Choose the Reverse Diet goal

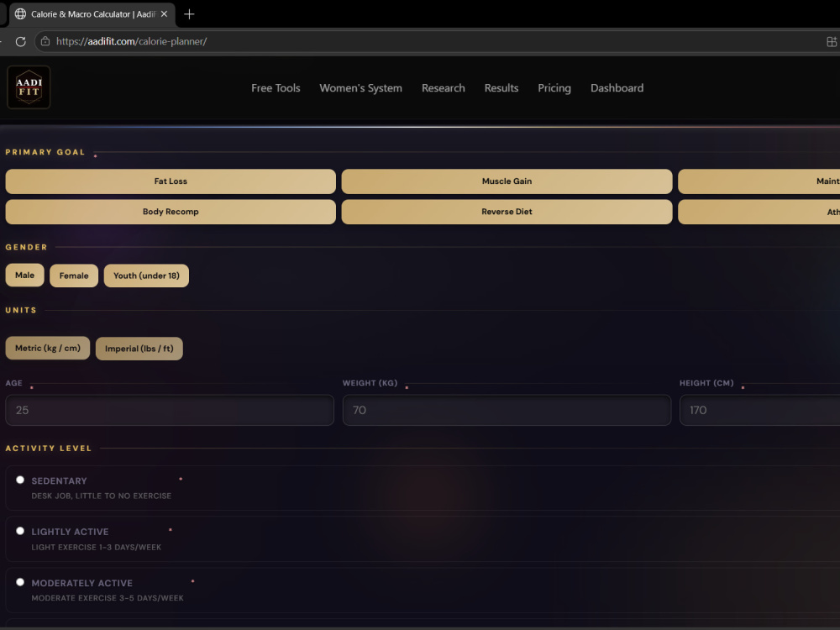point(507,212)
